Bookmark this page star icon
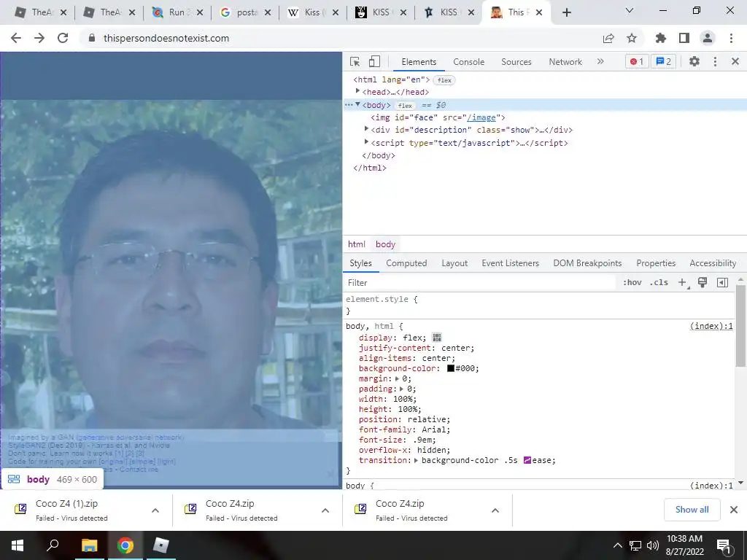This screenshot has width=747, height=560. (x=632, y=38)
